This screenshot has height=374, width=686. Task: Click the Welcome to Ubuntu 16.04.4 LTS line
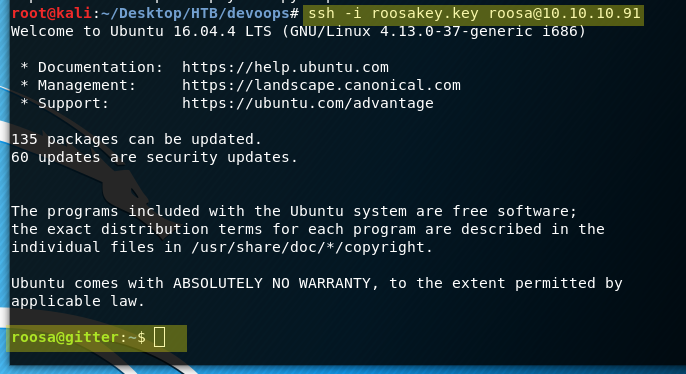pos(298,32)
